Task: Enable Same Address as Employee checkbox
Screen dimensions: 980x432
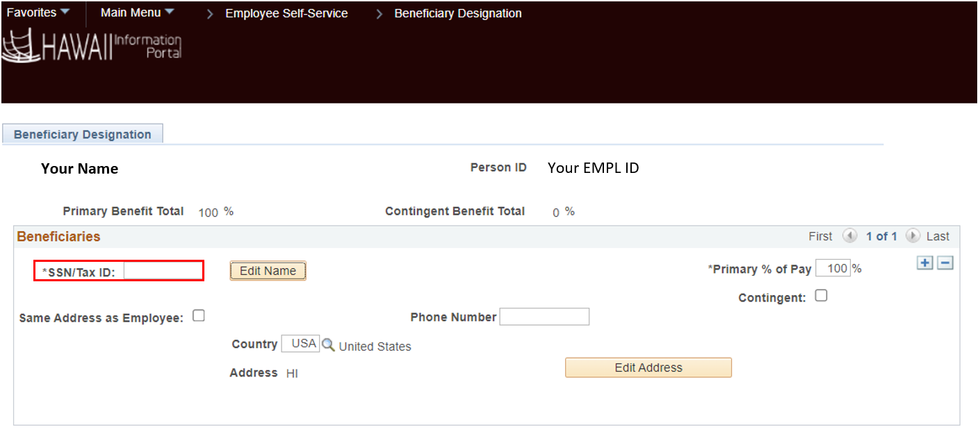Action: pyautogui.click(x=199, y=316)
